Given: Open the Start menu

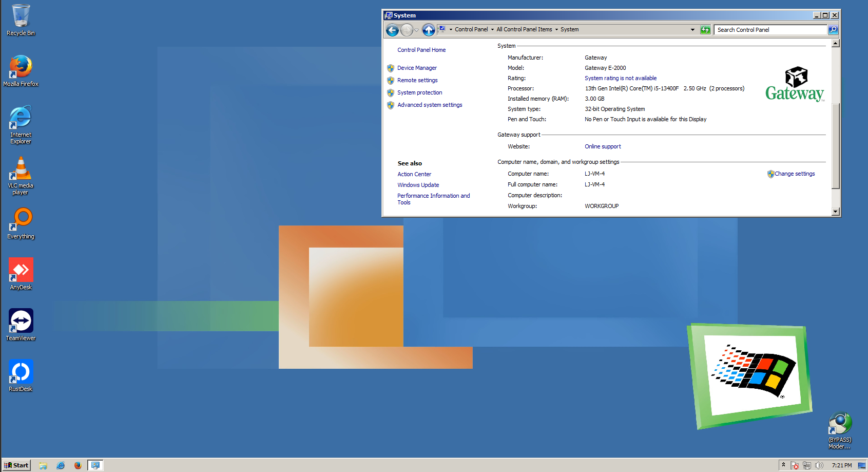Looking at the screenshot, I should pyautogui.click(x=16, y=465).
